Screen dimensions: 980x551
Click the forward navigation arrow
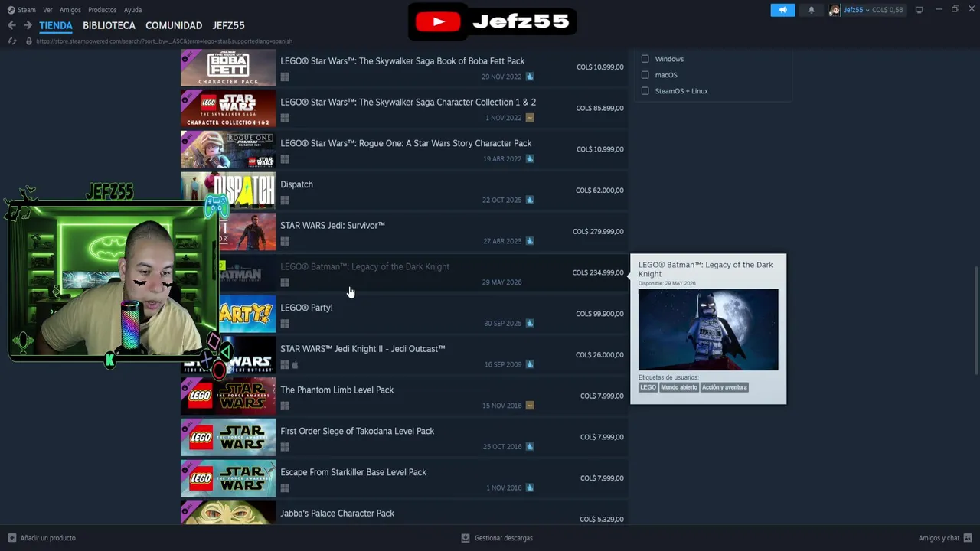pos(28,25)
